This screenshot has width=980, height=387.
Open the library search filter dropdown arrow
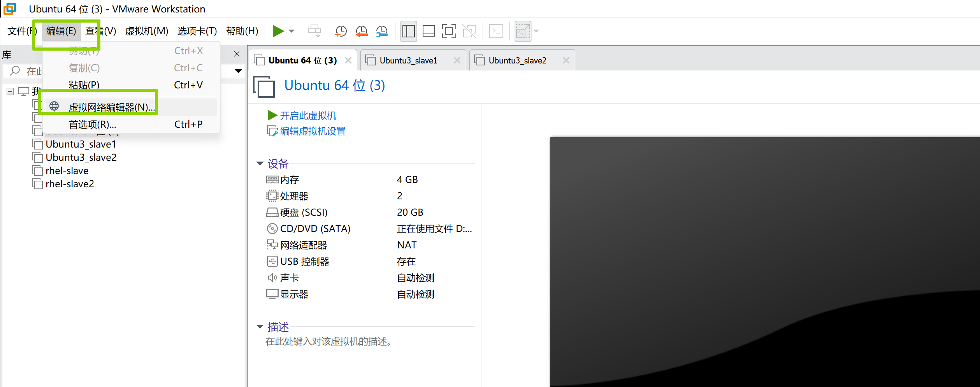coord(238,71)
